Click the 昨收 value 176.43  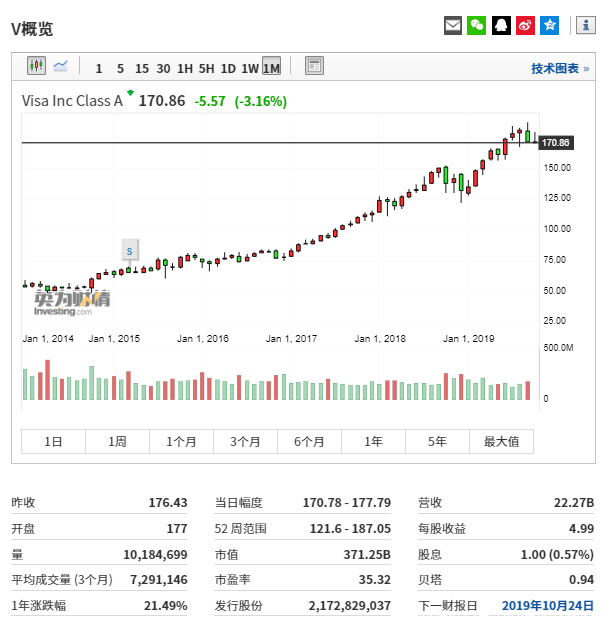(x=168, y=502)
